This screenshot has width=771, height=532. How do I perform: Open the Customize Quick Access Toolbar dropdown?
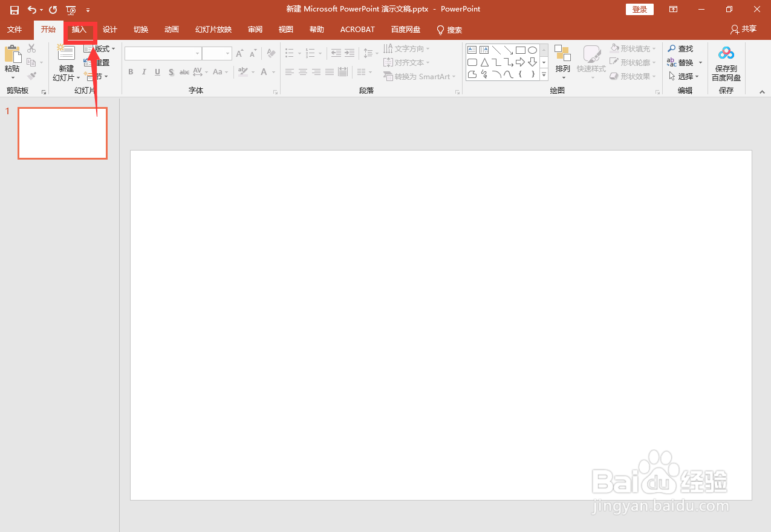pos(88,10)
